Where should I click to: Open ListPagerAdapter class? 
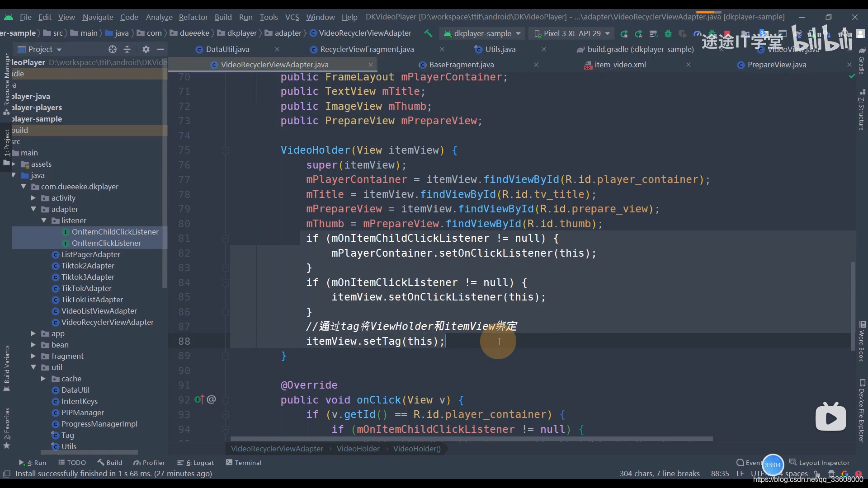(90, 254)
